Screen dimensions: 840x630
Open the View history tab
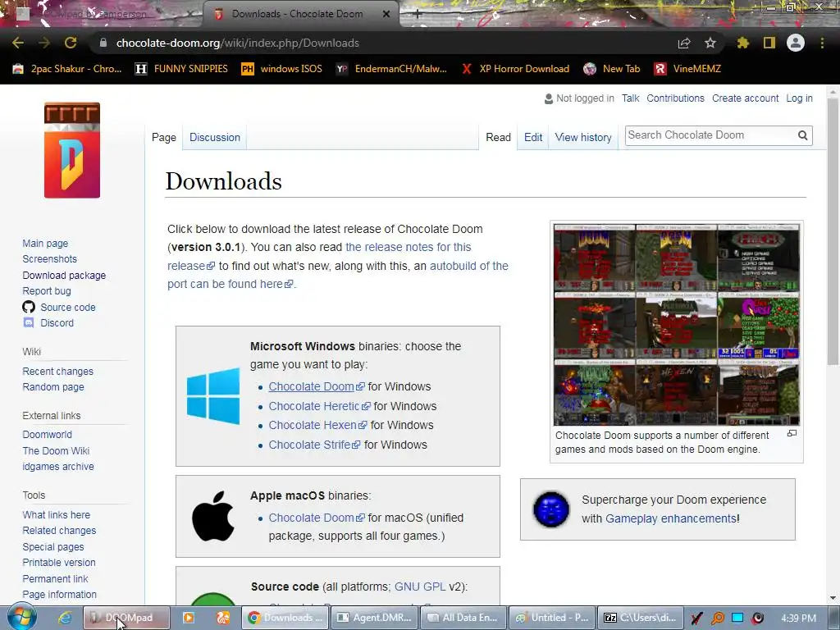(583, 137)
